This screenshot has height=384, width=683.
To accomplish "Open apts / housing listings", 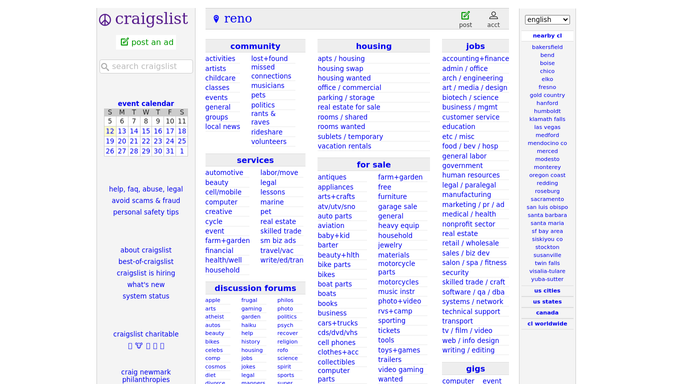I will tap(341, 58).
